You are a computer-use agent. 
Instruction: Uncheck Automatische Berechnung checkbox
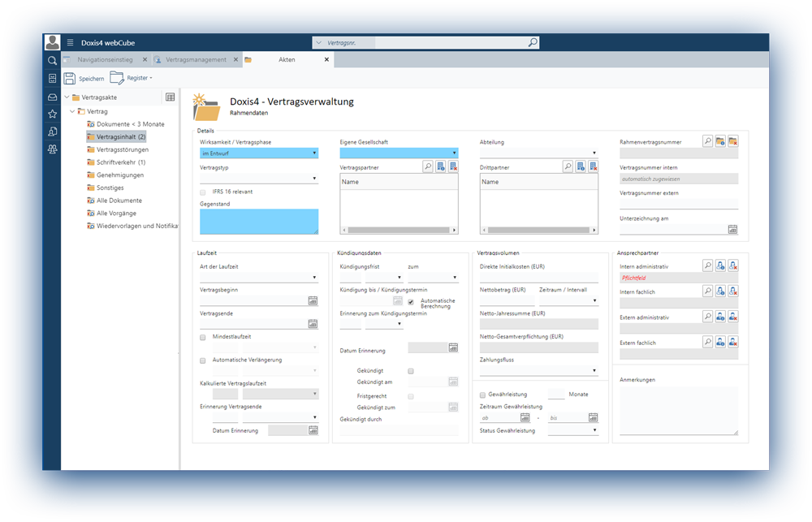tap(411, 302)
